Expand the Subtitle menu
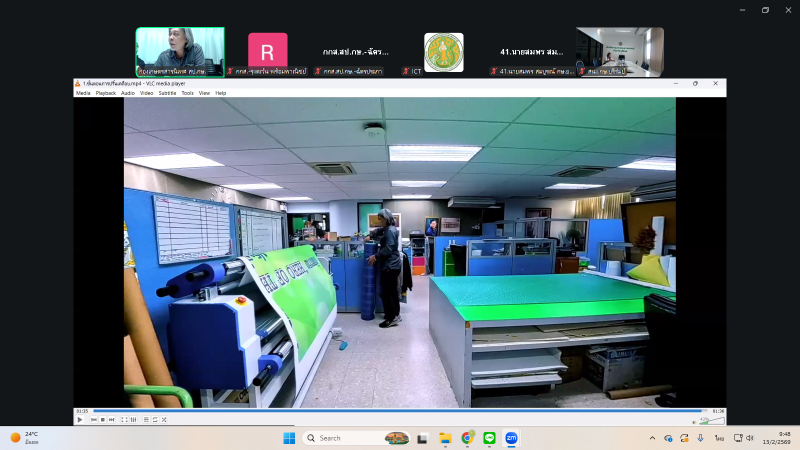 167,93
